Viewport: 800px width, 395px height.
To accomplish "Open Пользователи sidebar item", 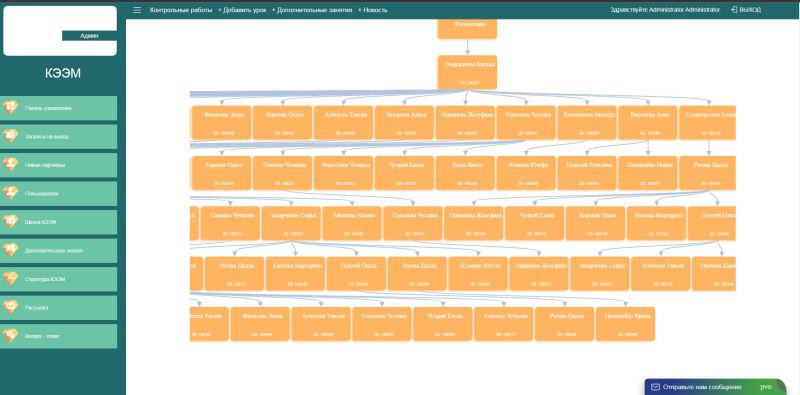I will pos(58,194).
